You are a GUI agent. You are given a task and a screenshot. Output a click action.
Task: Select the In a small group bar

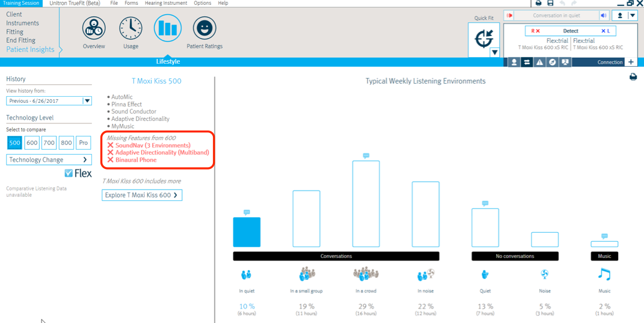point(306,218)
